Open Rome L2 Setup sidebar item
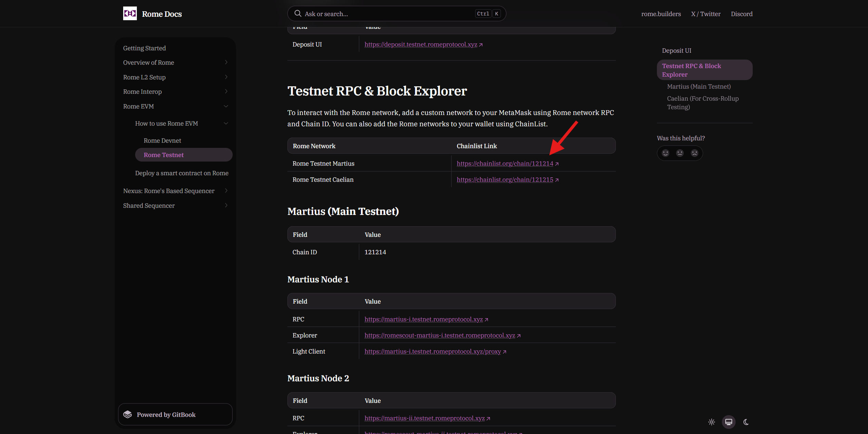Screen dimensions: 868x434 coord(144,77)
